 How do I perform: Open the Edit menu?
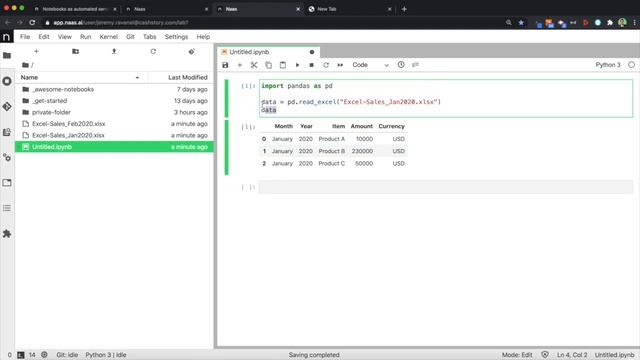click(44, 37)
